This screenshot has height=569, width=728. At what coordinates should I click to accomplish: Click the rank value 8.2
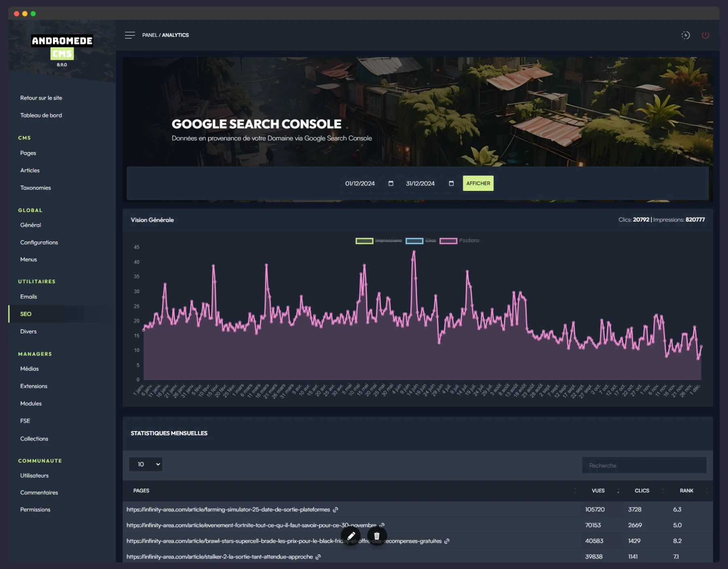coord(677,541)
